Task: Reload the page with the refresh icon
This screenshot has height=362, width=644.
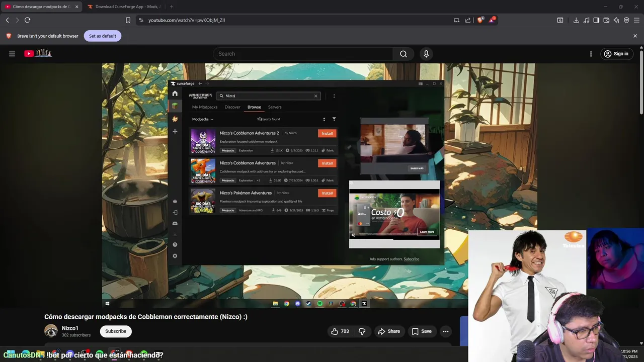Action: tap(27, 20)
